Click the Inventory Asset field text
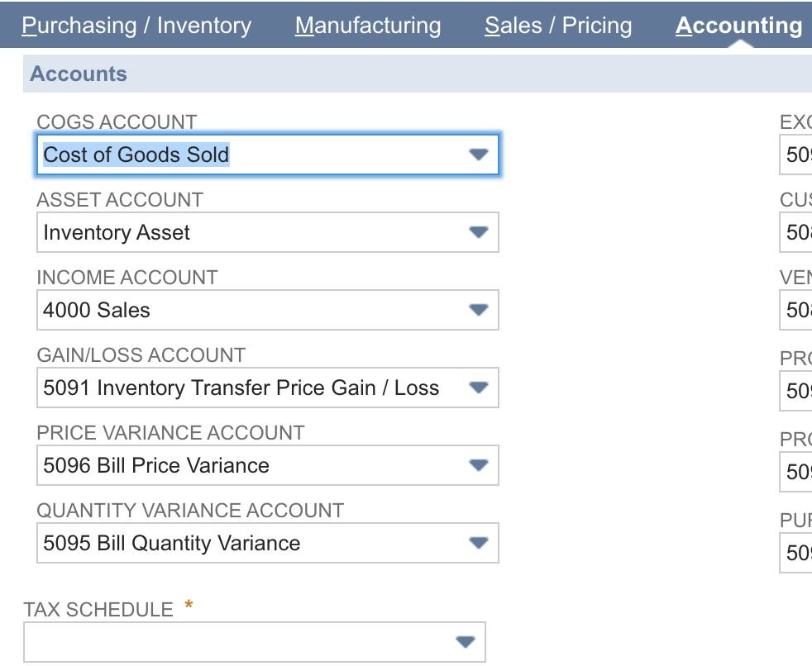 coord(117,232)
